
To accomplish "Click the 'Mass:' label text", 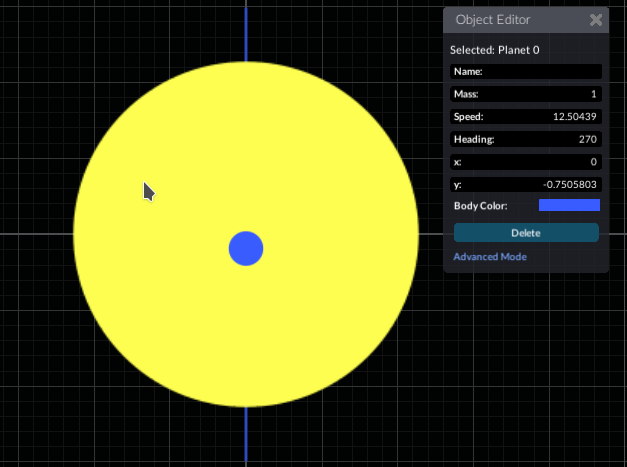I will [466, 94].
